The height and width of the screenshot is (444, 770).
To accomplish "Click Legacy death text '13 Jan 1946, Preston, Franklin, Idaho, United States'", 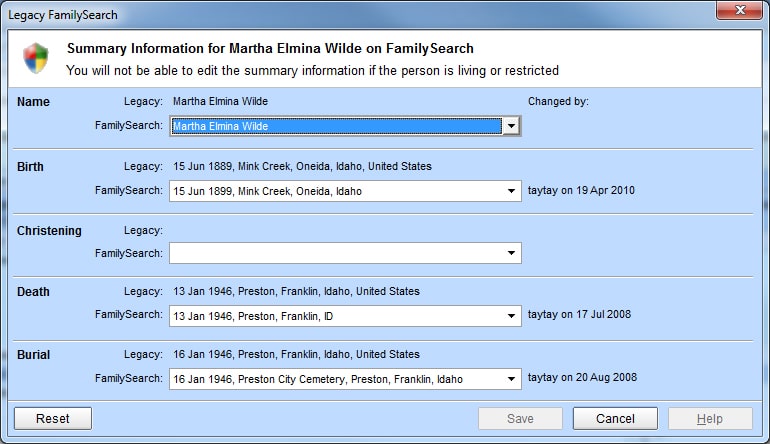I will [296, 291].
